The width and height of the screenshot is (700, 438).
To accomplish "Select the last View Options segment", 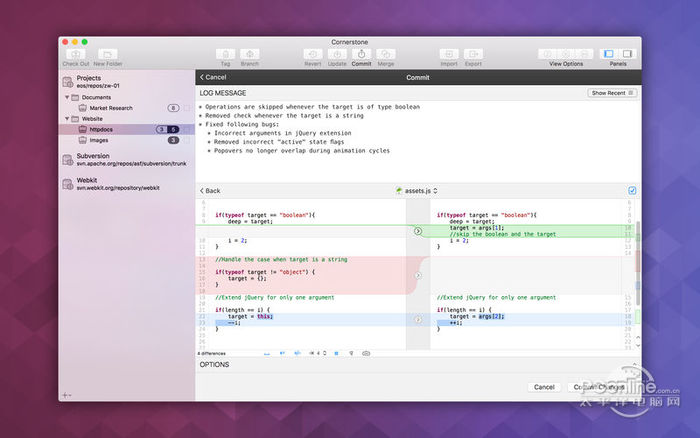I will pyautogui.click(x=584, y=54).
